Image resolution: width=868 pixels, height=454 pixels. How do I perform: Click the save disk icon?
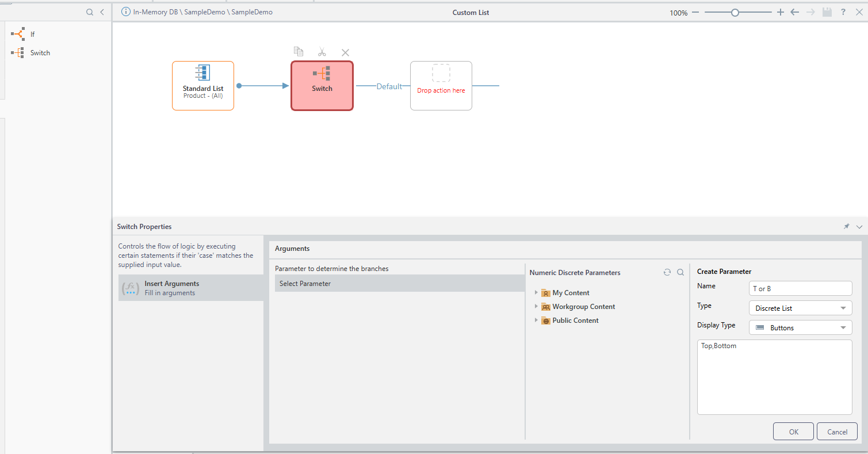click(827, 12)
